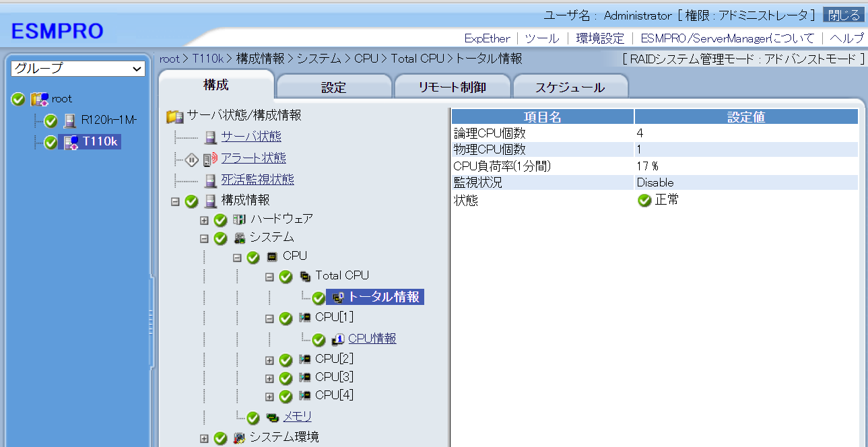Open the グループ dropdown
The width and height of the screenshot is (868, 447).
tap(78, 69)
